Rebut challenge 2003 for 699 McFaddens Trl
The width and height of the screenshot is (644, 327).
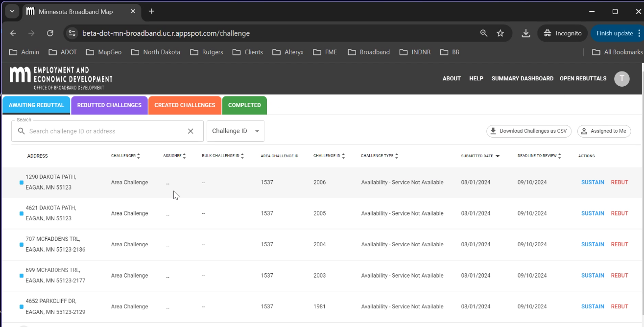click(x=619, y=276)
